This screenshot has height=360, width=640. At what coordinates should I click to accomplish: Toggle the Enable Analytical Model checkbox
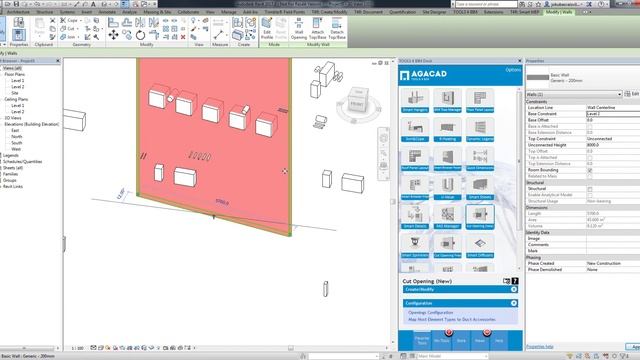pos(590,195)
